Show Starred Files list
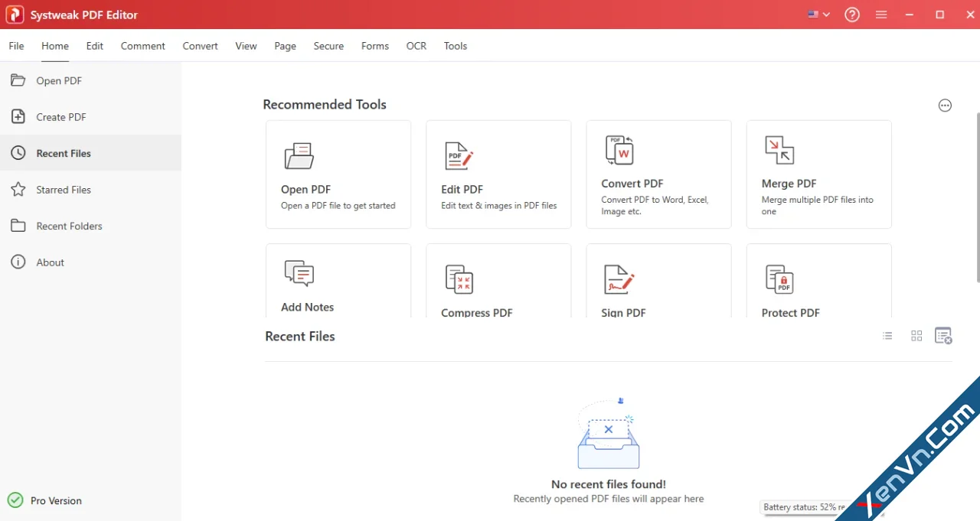Image resolution: width=980 pixels, height=521 pixels. (64, 190)
